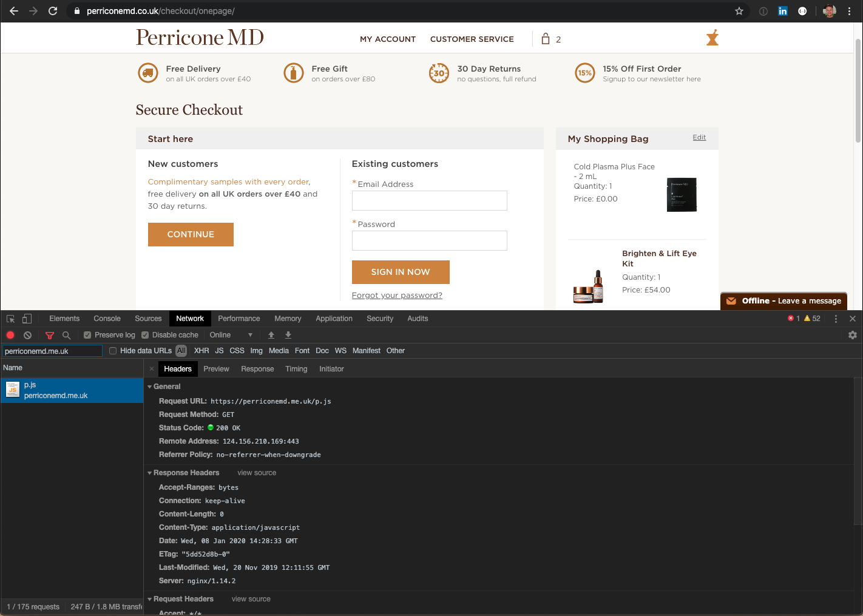Open the Online throttling dropdown
The image size is (863, 616).
tap(231, 335)
